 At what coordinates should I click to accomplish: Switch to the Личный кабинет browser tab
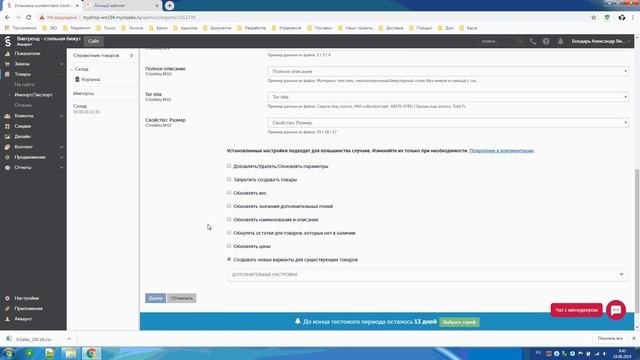click(122, 6)
